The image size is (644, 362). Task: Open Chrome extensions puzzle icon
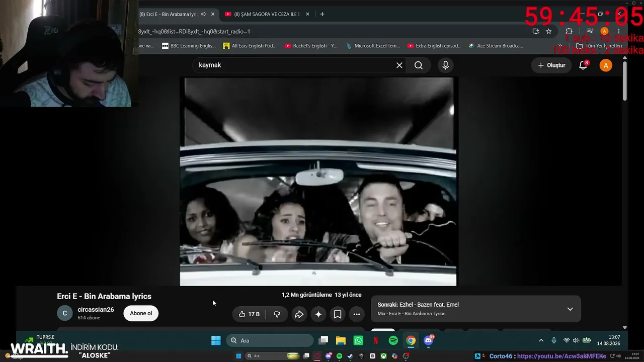point(569,31)
